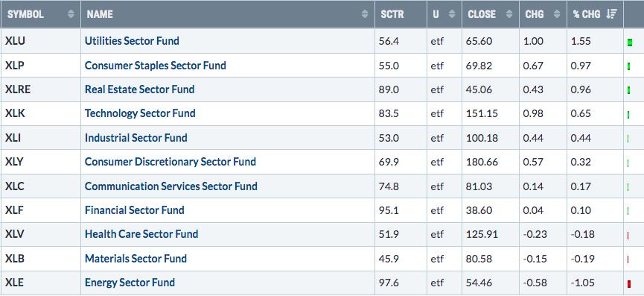Open the Financial Sector Fund link

point(134,210)
